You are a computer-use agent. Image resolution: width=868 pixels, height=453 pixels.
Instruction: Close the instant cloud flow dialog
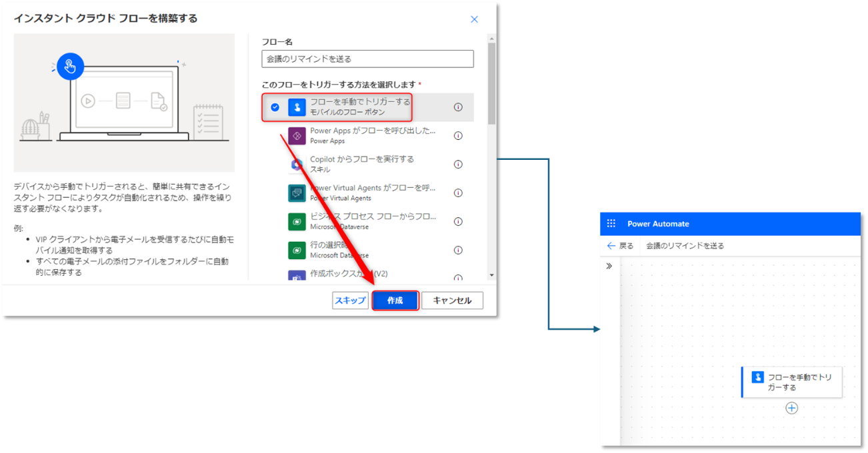click(x=474, y=19)
